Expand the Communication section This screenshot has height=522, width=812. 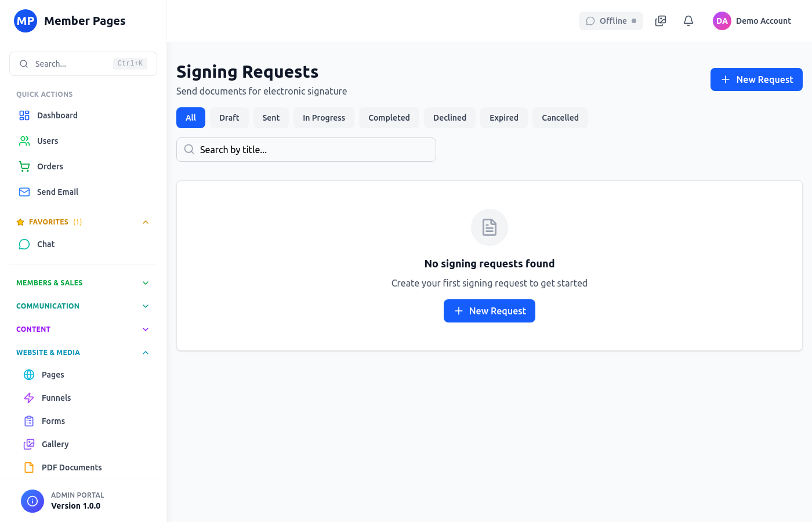(x=146, y=306)
